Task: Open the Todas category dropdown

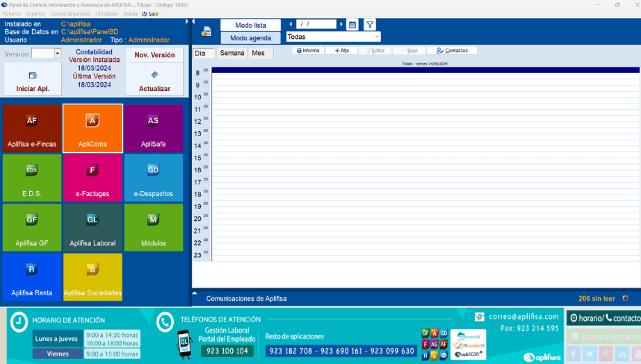Action: (x=334, y=37)
